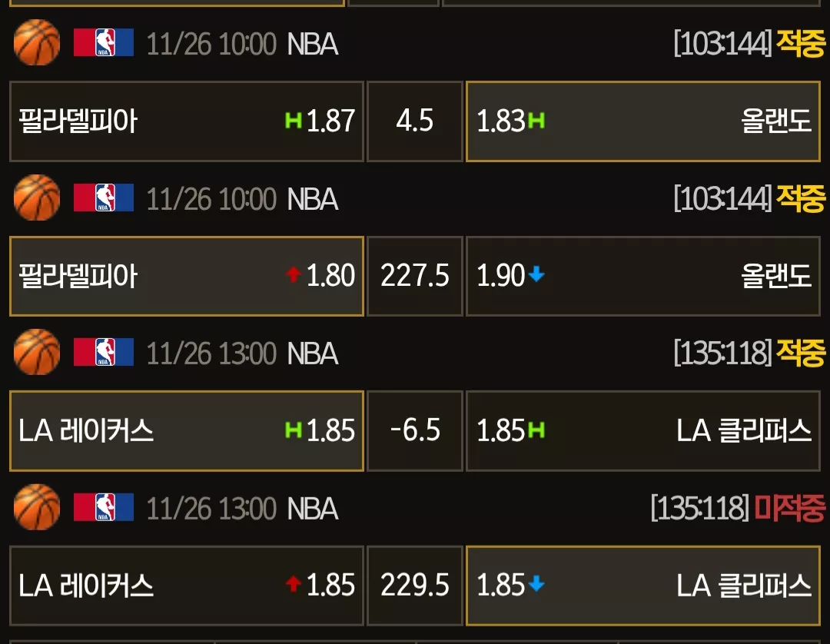Click the NBA logo on the 미적중 game
830x644 pixels.
pos(104,507)
